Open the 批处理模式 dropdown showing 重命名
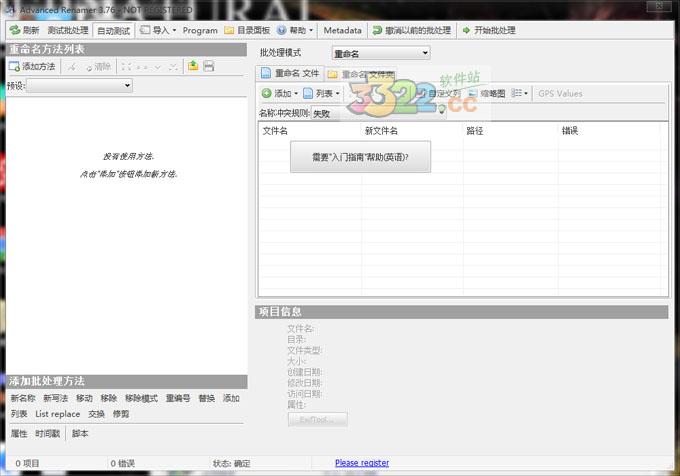Screen dimensions: 680x476 [x=381, y=53]
